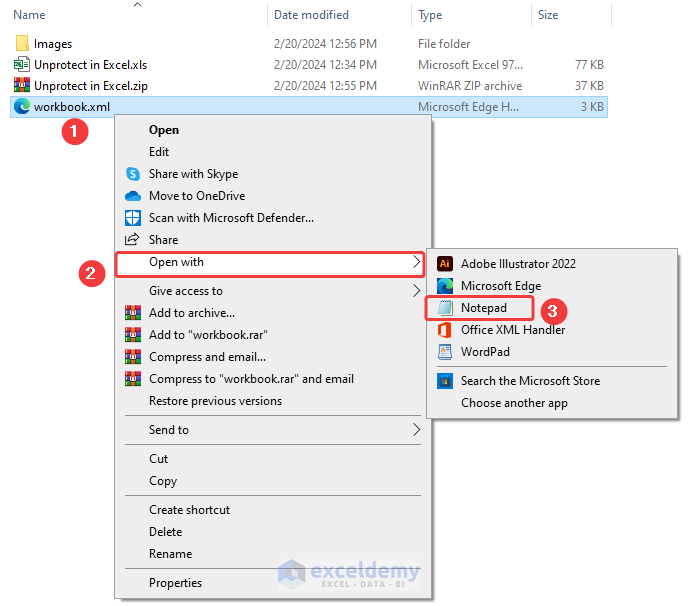Sort by the Type column header
The image size is (699, 606).
[430, 15]
